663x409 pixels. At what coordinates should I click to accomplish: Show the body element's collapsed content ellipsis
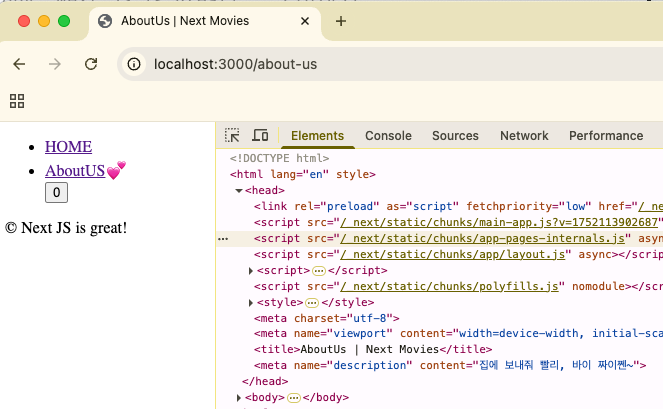293,398
